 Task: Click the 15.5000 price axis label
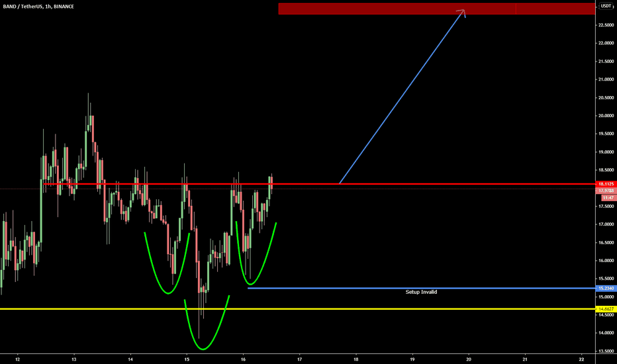click(606, 279)
